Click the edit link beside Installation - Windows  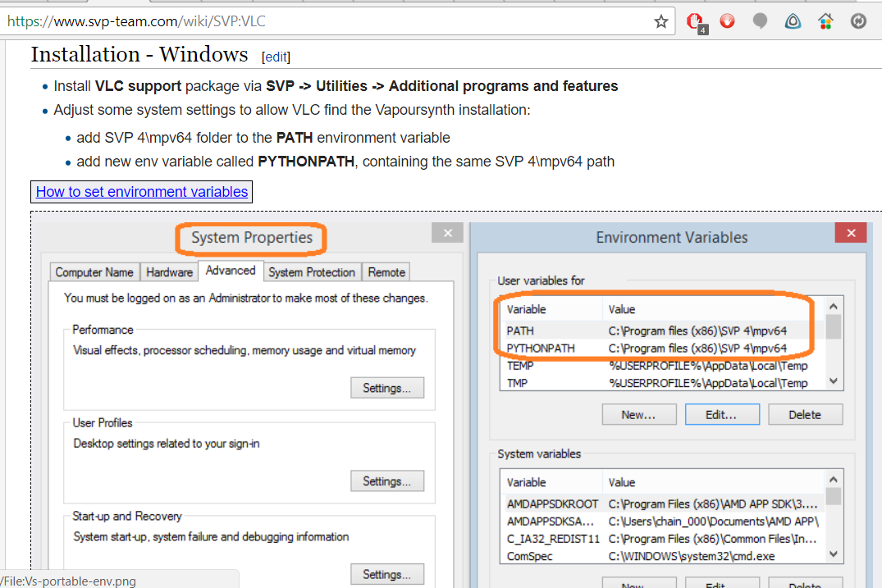(276, 57)
